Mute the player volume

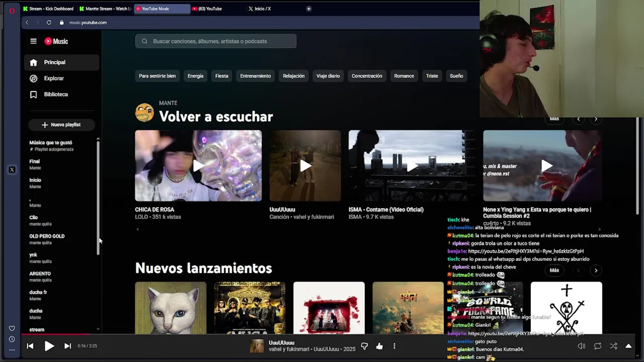(x=582, y=346)
